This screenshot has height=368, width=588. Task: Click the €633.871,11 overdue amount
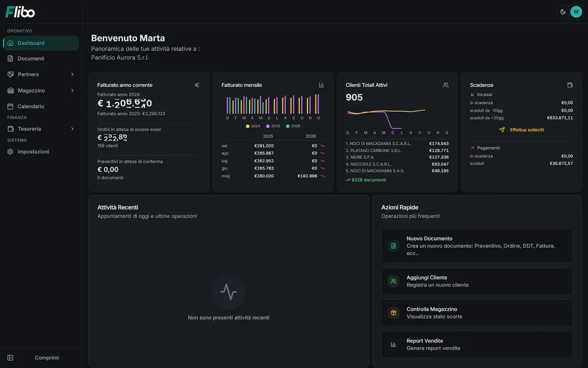[x=560, y=118]
